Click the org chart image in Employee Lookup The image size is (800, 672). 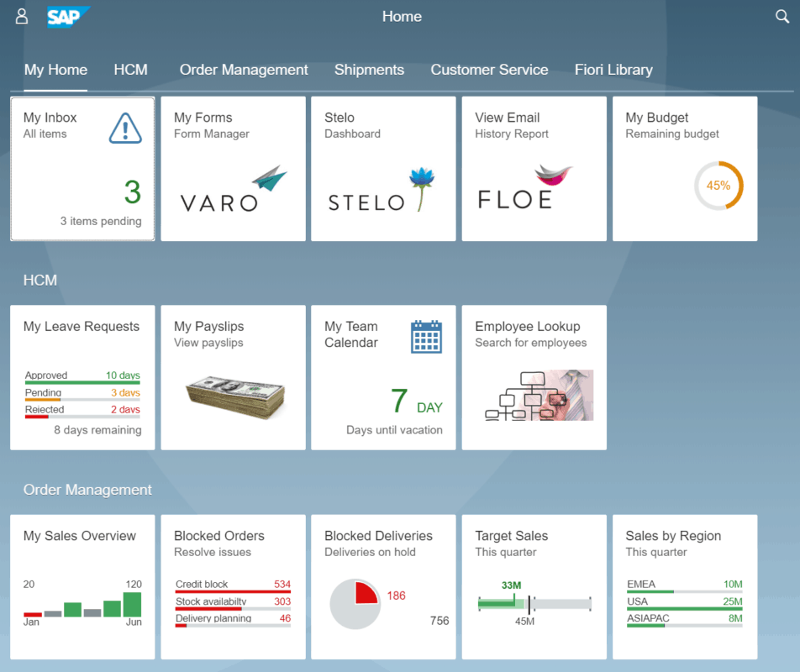point(539,395)
